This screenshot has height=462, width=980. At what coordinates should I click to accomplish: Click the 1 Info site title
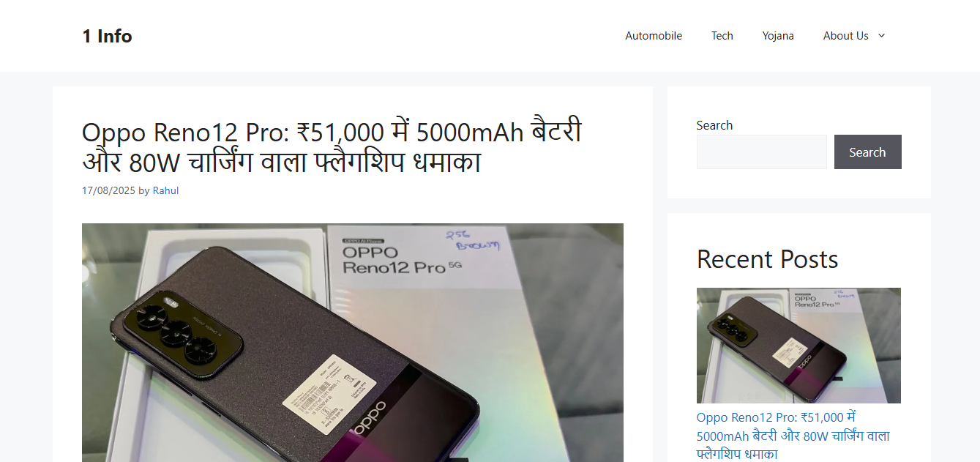click(107, 36)
